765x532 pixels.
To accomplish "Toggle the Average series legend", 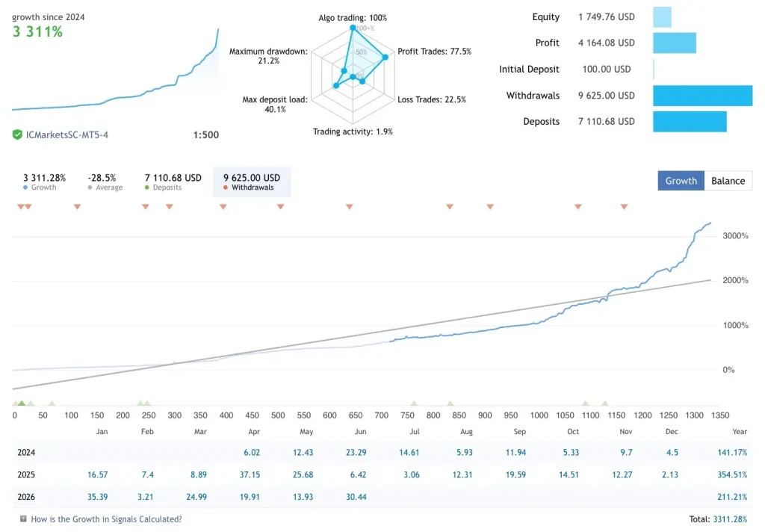I will click(105, 182).
